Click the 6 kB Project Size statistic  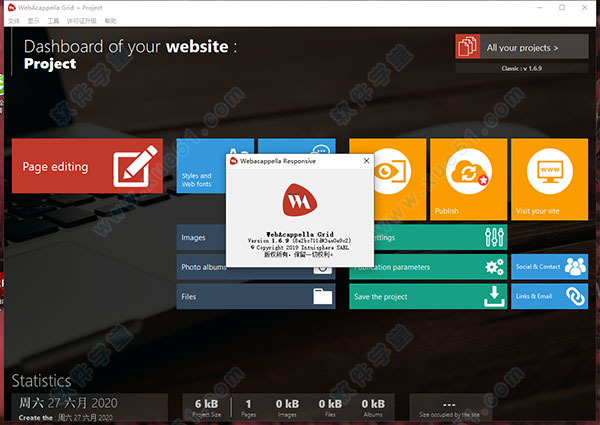point(207,408)
